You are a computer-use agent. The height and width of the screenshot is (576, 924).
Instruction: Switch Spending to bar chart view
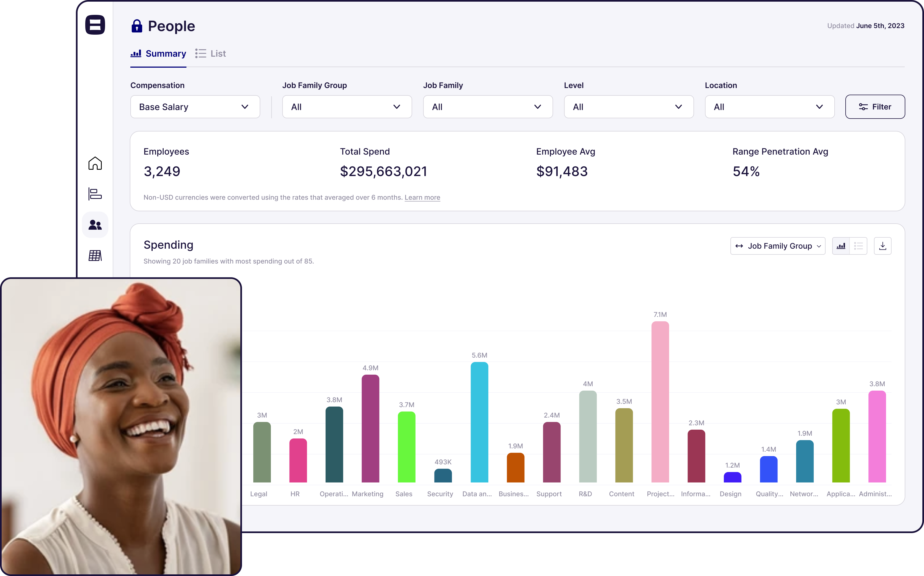(841, 246)
